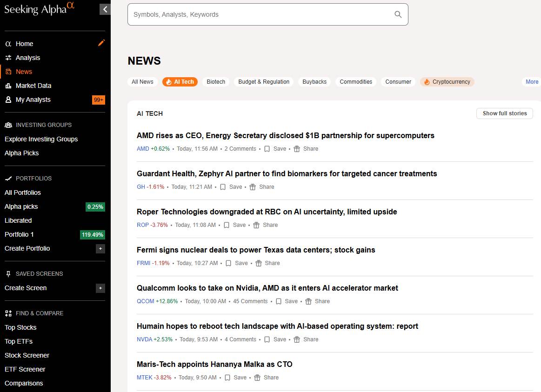
Task: Click the ROP ticker symbol link
Action: coord(143,225)
